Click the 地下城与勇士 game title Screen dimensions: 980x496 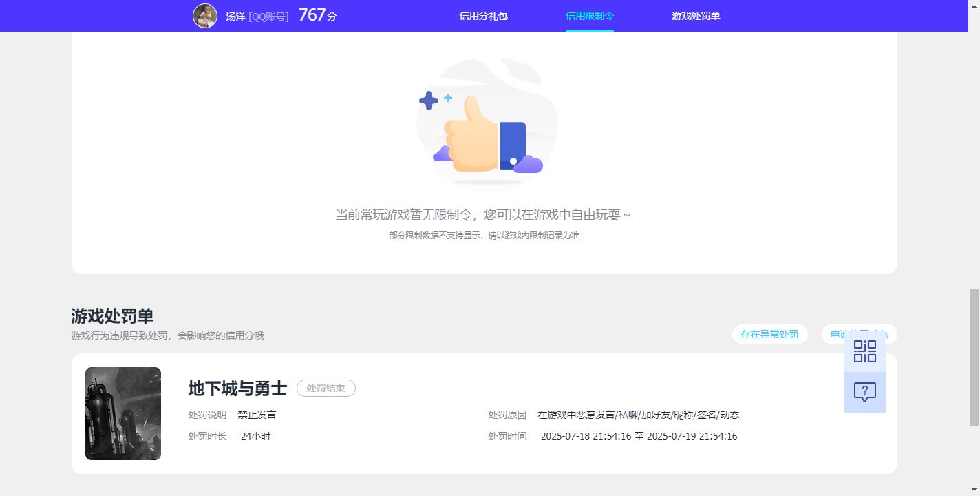point(237,389)
